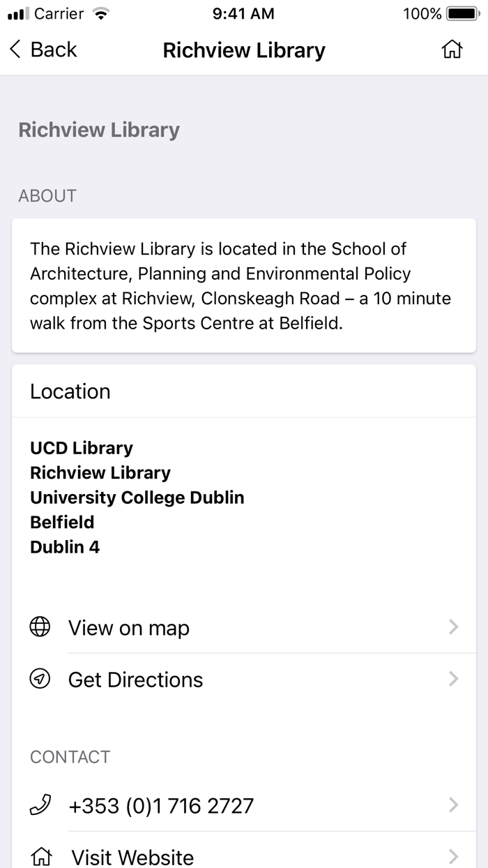Screen dimensions: 488x868
Task: Tap the home icon in the navigation bar
Action: click(452, 49)
